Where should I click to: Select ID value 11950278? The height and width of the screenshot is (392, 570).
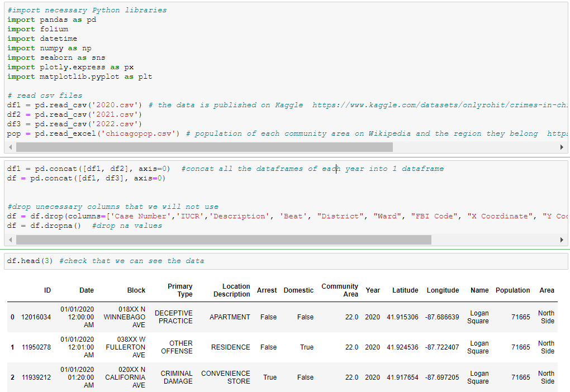(36, 347)
